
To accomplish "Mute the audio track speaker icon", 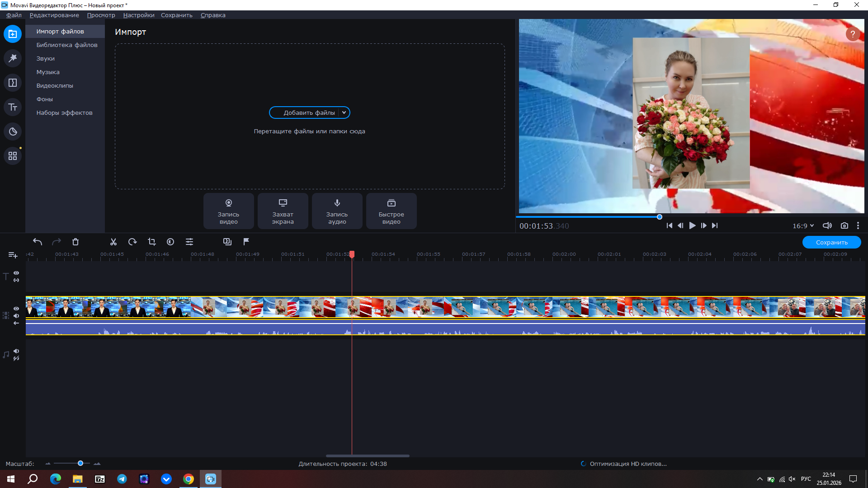I will tap(16, 351).
